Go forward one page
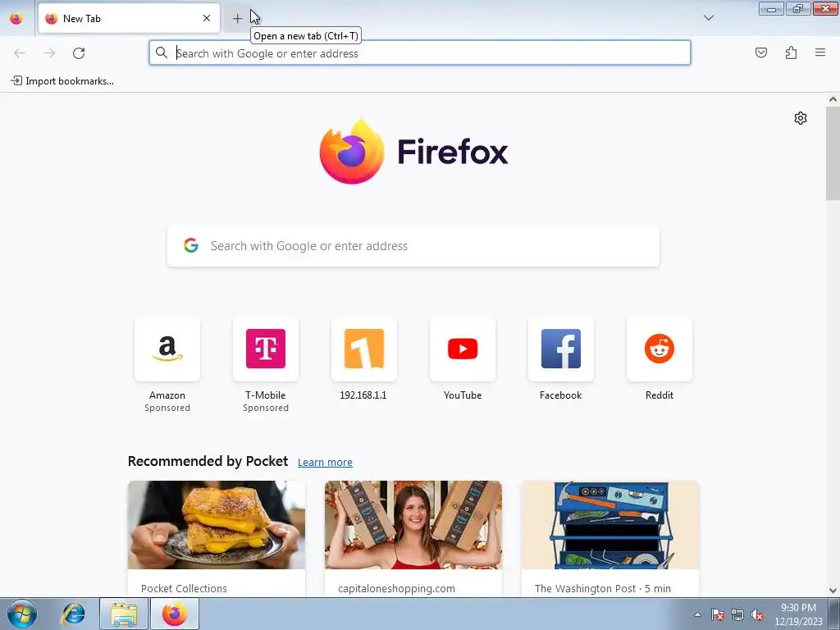Viewport: 840px width, 630px height. click(49, 53)
